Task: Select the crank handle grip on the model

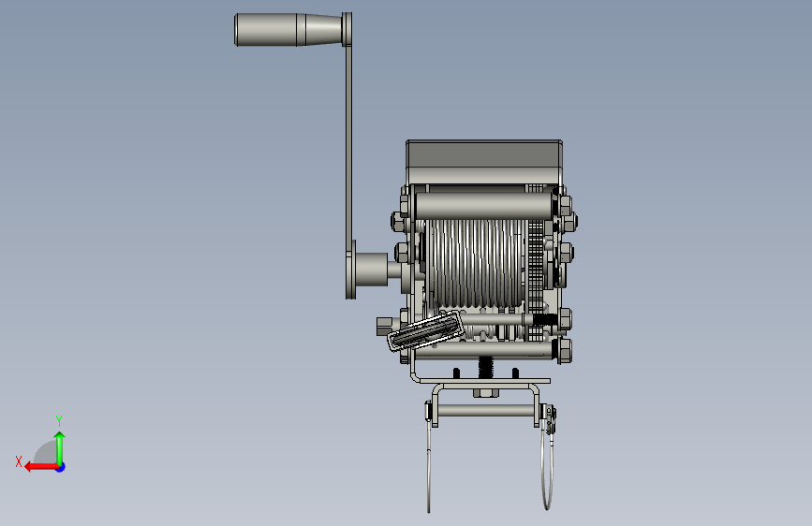Action: point(288,30)
